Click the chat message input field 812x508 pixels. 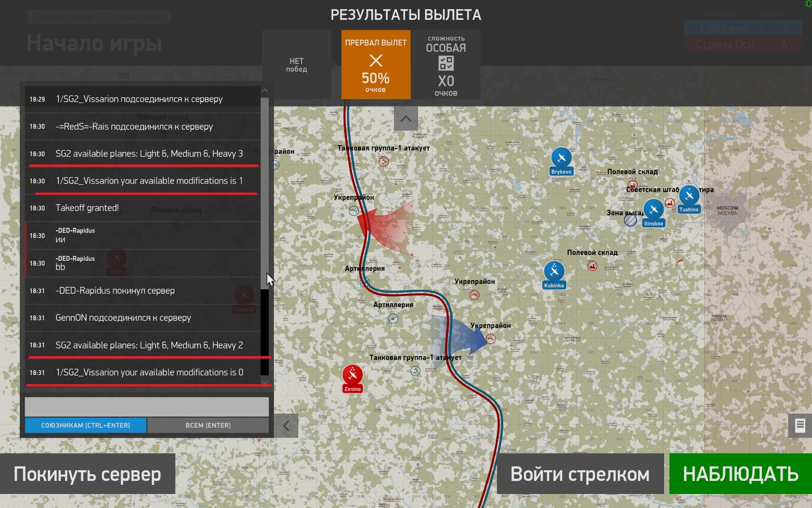tap(147, 407)
